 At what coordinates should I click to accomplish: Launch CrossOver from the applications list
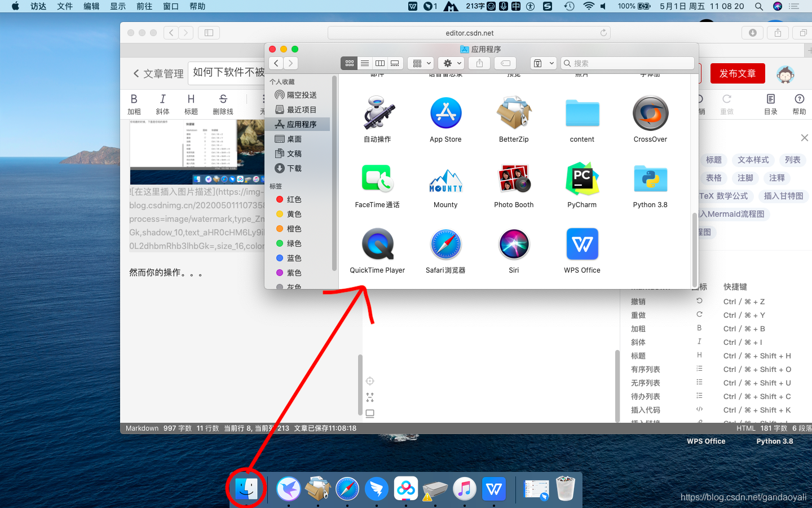pos(650,113)
